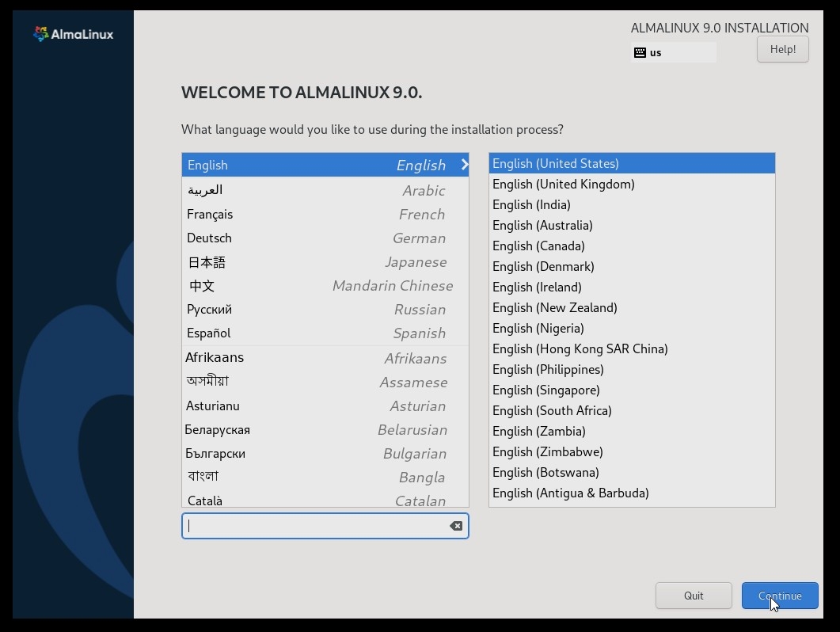840x632 pixels.
Task: Select English in the language list
Action: point(325,165)
